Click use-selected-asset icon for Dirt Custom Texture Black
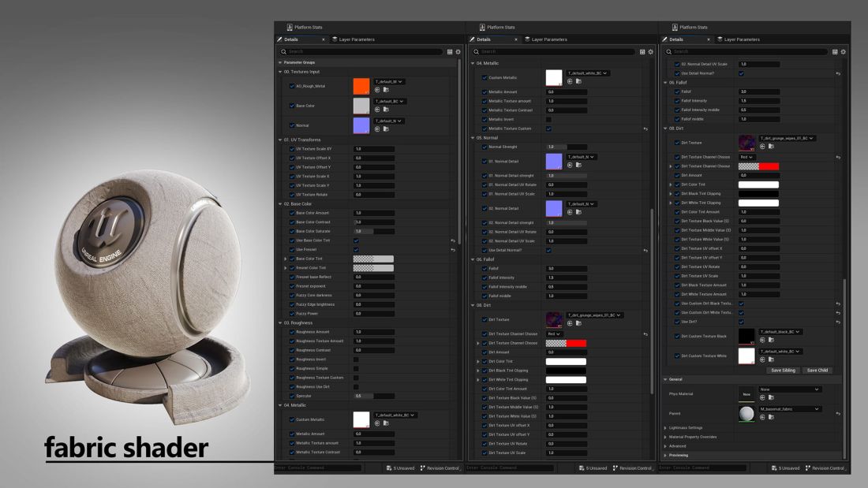 [x=762, y=340]
